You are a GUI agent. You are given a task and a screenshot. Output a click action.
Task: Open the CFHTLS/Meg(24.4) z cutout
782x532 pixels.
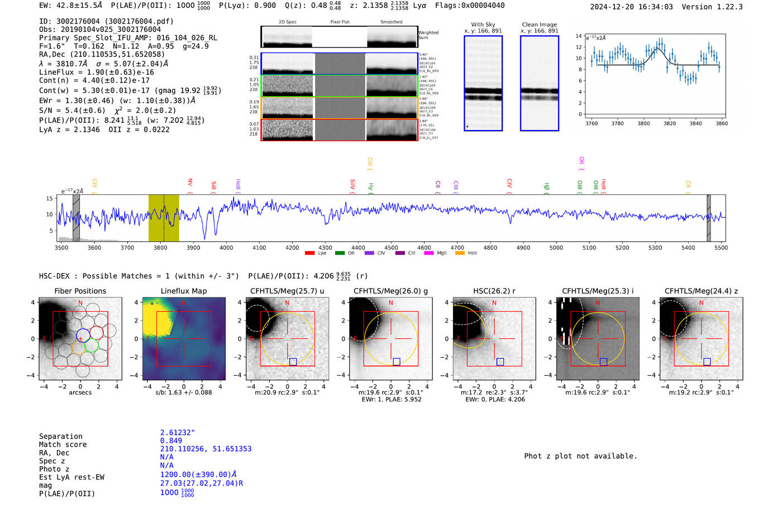tap(702, 339)
